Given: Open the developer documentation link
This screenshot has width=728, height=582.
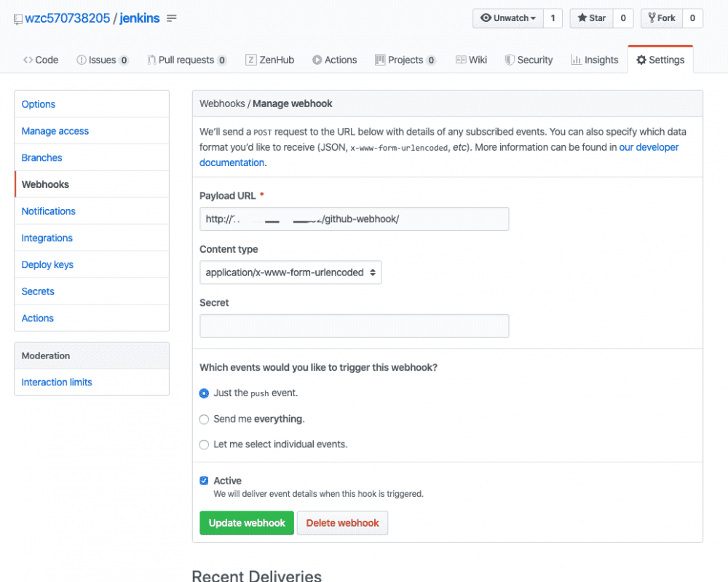Looking at the screenshot, I should coord(649,146).
